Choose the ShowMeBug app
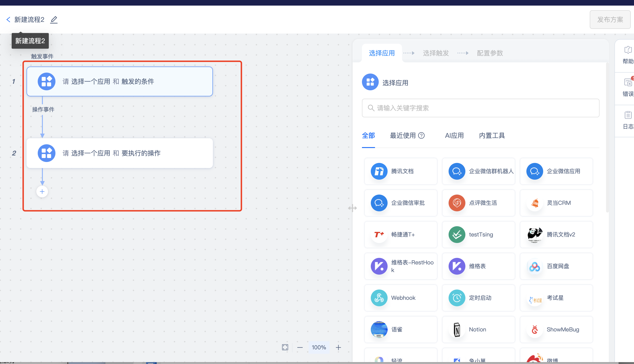Image resolution: width=634 pixels, height=364 pixels. point(556,330)
